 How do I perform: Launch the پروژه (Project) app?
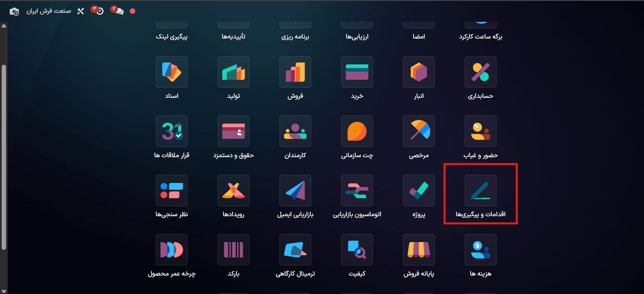(419, 190)
